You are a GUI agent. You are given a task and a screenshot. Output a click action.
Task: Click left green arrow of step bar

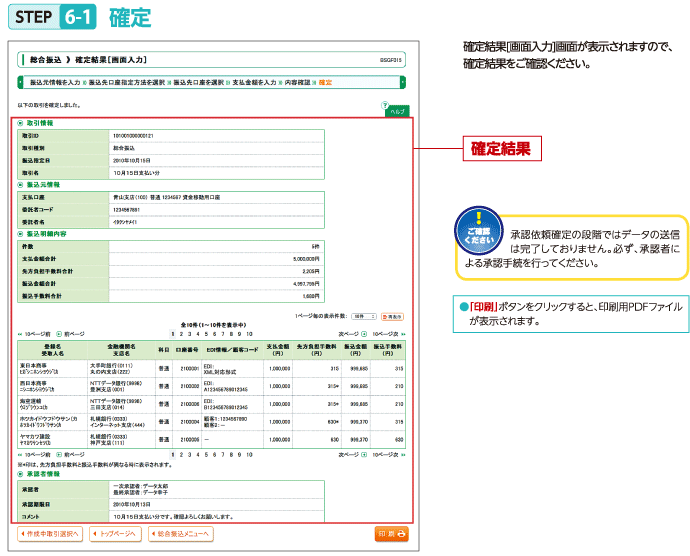click(20, 82)
